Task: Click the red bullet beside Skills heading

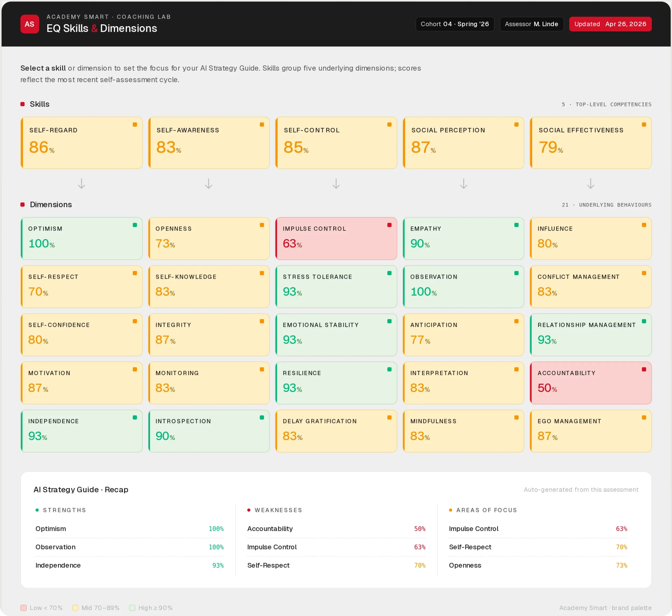Action: coord(23,104)
